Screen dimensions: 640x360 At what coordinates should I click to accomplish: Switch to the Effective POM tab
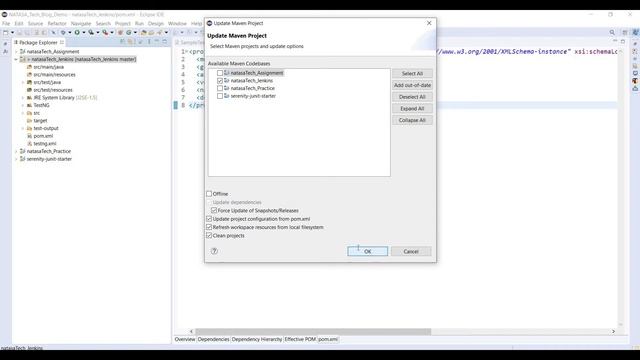pyautogui.click(x=300, y=339)
